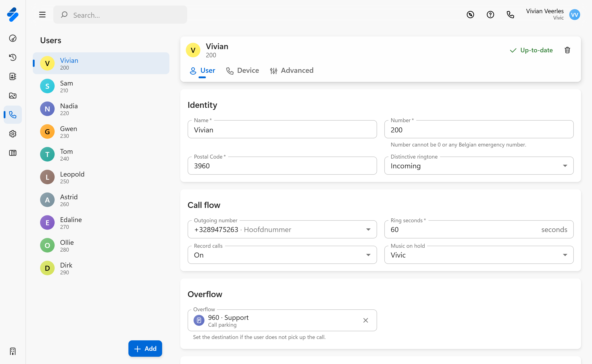The image size is (592, 364).
Task: Clear the 960 Support overflow destination
Action: pos(365,320)
